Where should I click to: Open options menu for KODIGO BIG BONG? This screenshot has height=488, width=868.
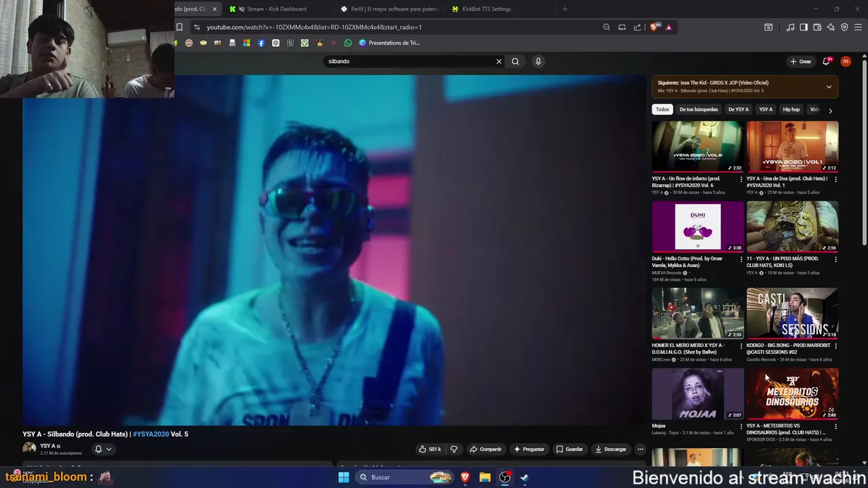click(x=835, y=346)
